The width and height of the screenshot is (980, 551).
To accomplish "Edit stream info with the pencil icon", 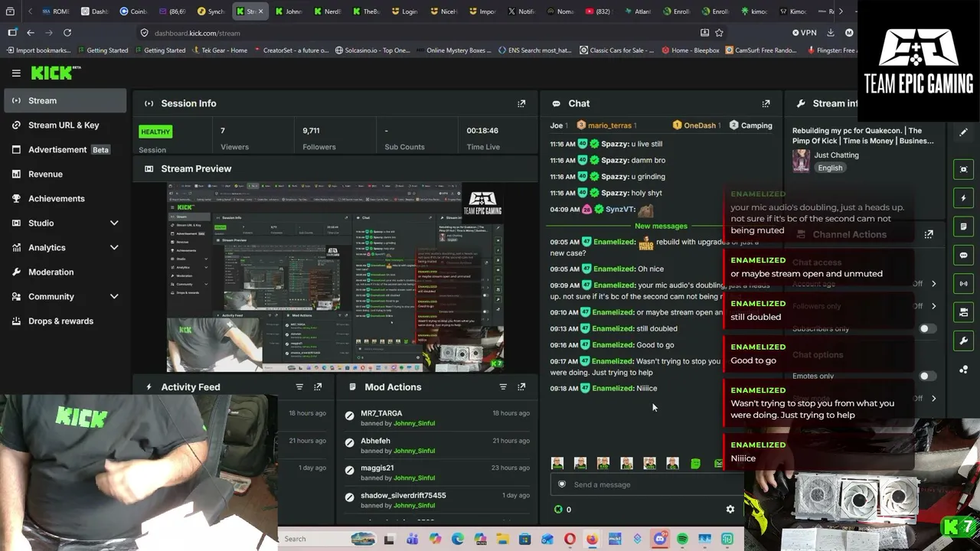I will click(963, 132).
